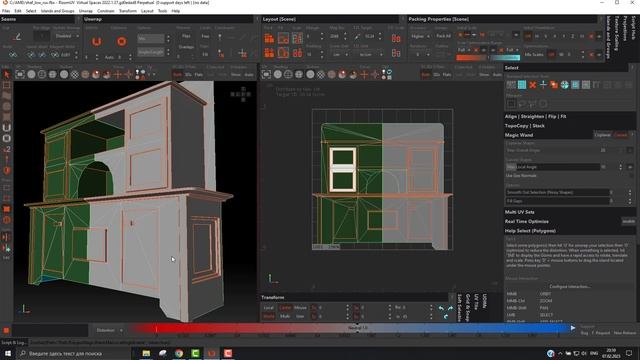Screen dimensions: 640x360
Task: Click the chain link weld icon in Seams panel
Action: click(x=13, y=54)
